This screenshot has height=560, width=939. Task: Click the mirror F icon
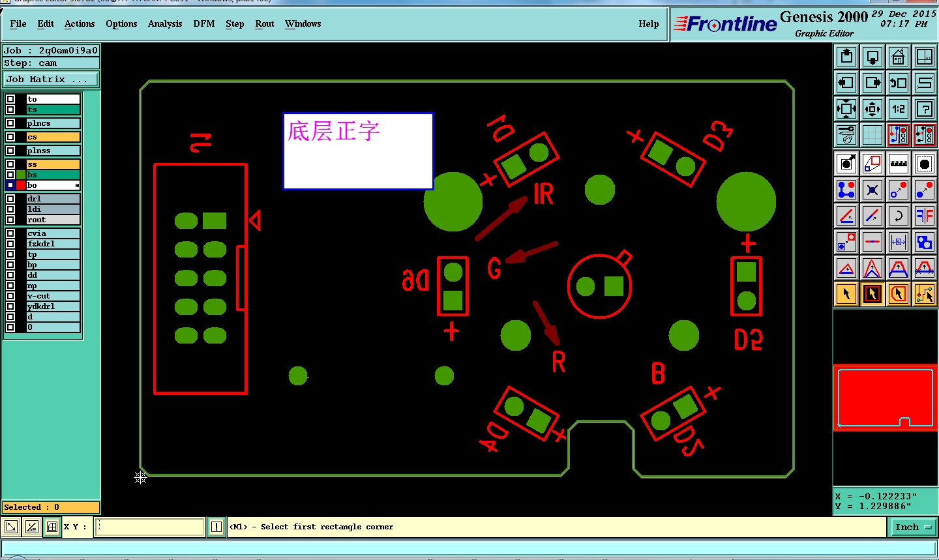click(x=925, y=216)
